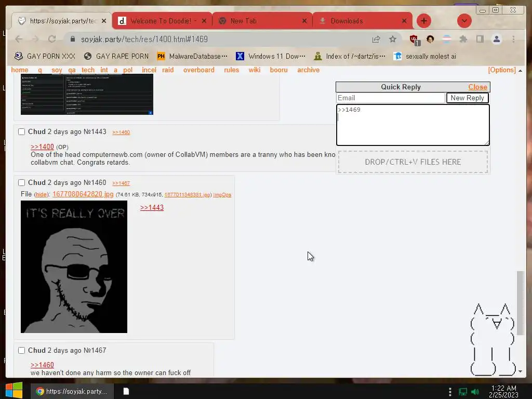This screenshot has width=532, height=399.
Task: Click the padlock site info icon
Action: [72, 39]
